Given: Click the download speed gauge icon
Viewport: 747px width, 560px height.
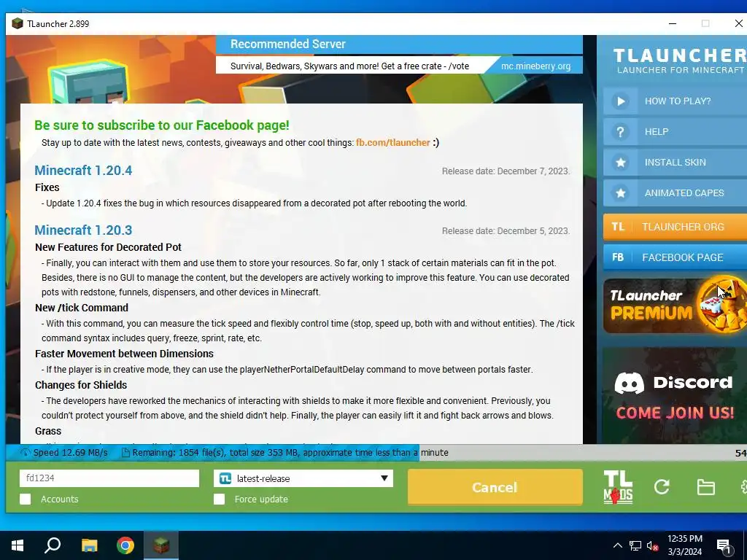Looking at the screenshot, I should pyautogui.click(x=26, y=452).
